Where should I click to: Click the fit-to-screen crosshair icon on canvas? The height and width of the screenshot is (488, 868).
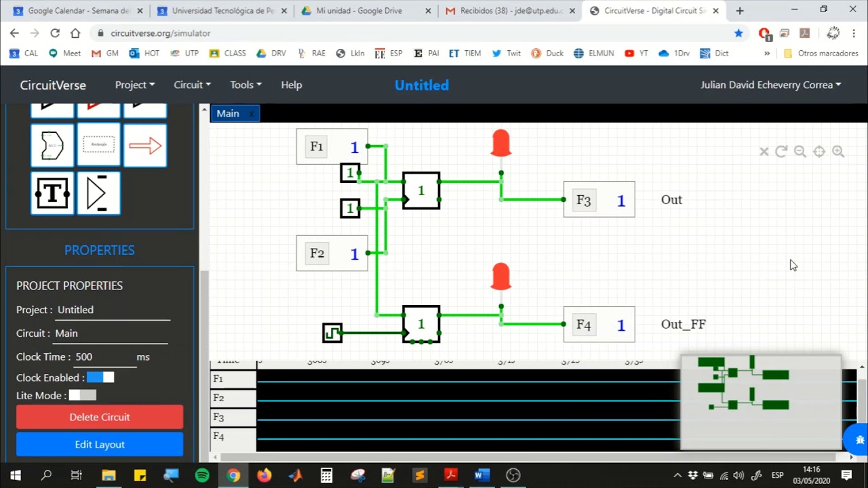point(819,152)
